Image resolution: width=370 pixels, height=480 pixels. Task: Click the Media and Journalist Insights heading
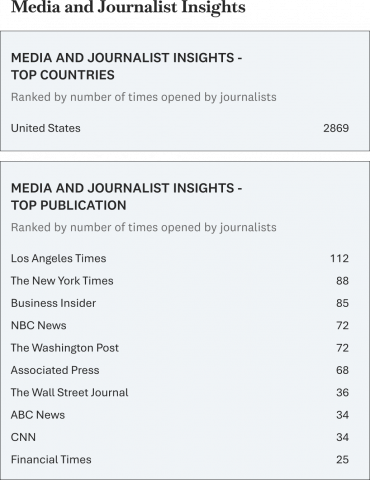click(128, 7)
